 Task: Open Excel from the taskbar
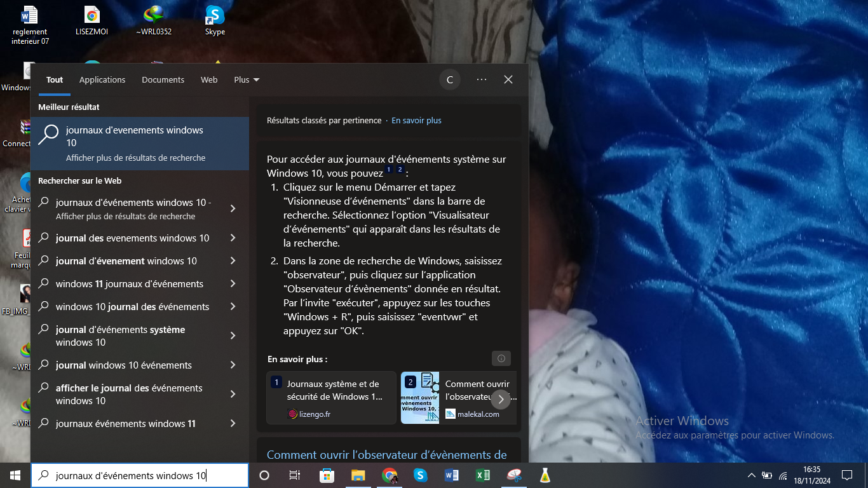tap(482, 475)
